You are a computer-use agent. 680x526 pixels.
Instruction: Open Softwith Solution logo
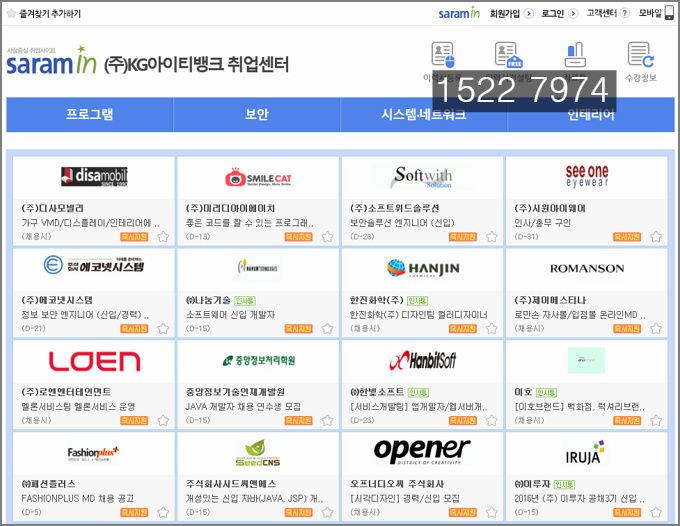[x=422, y=177]
